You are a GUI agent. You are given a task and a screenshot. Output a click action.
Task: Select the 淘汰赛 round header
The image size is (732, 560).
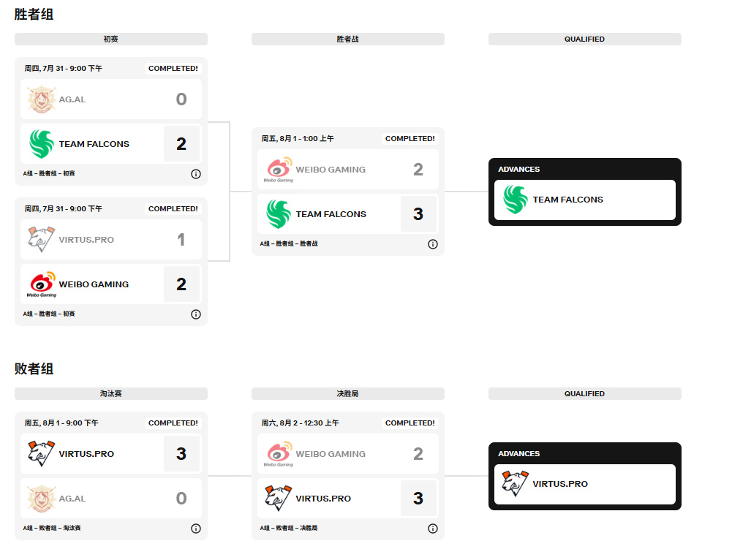point(111,394)
